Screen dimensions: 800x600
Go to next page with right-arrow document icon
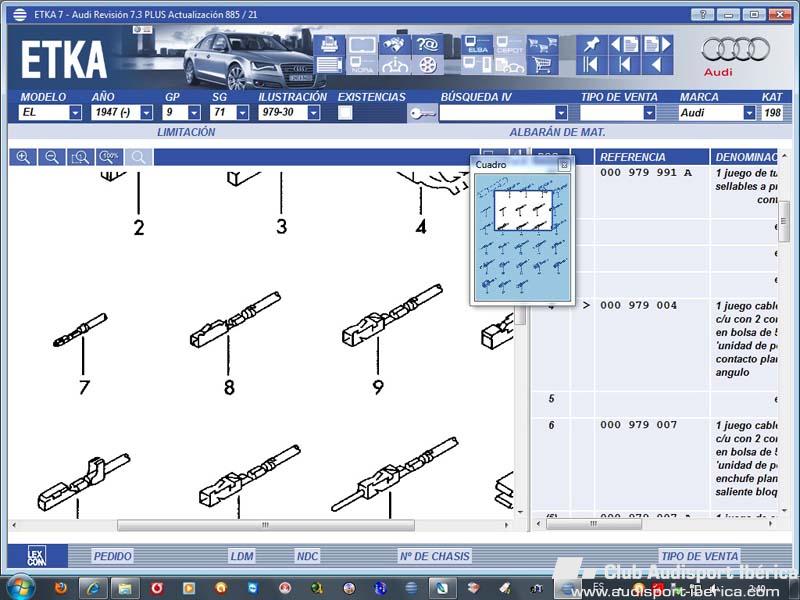click(x=657, y=45)
